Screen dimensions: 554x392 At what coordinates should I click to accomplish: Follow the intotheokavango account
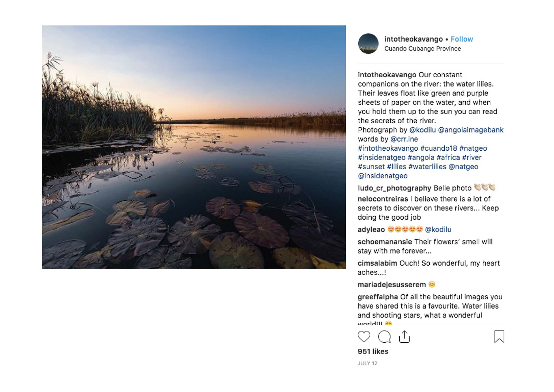[462, 39]
